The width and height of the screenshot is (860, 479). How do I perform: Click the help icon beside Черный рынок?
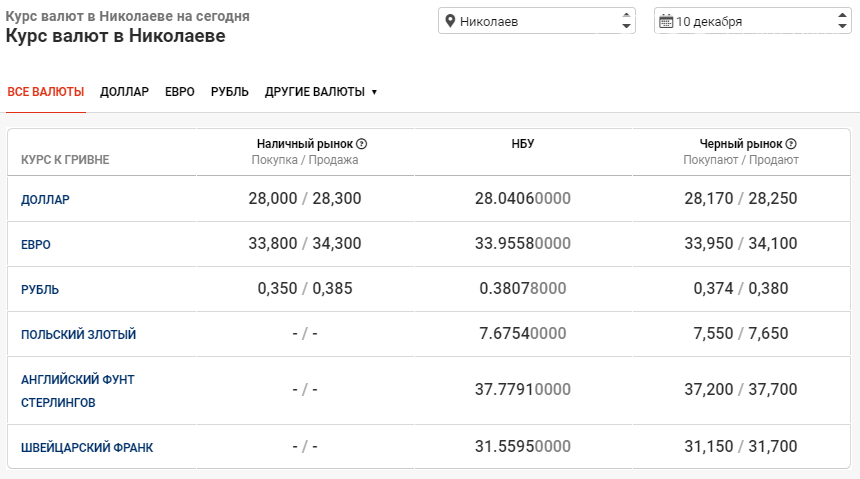[x=791, y=144]
